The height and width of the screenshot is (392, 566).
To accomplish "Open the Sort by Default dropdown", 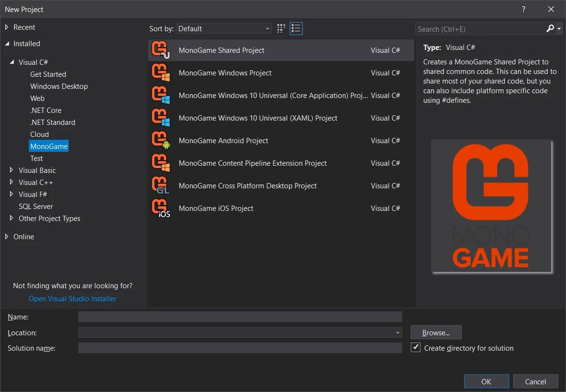I will [224, 28].
